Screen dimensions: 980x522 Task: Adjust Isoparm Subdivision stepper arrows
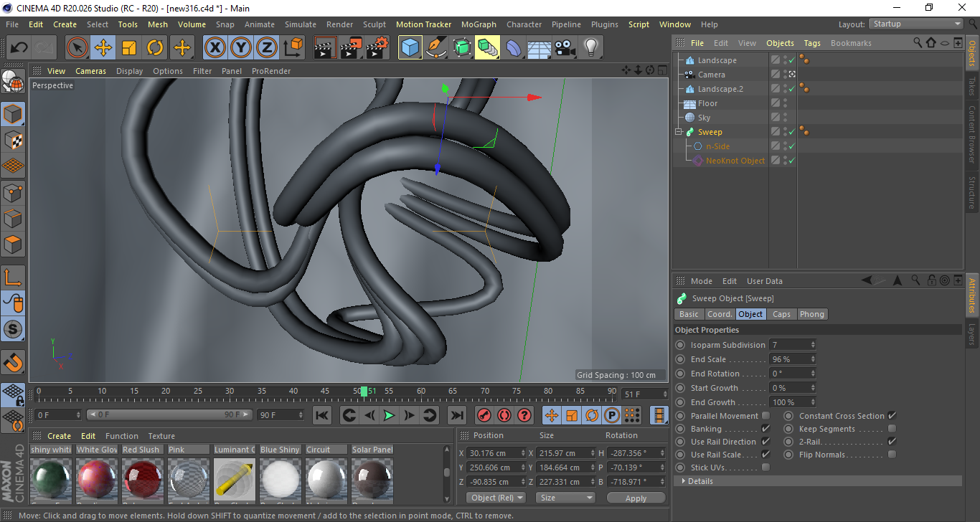click(x=813, y=345)
